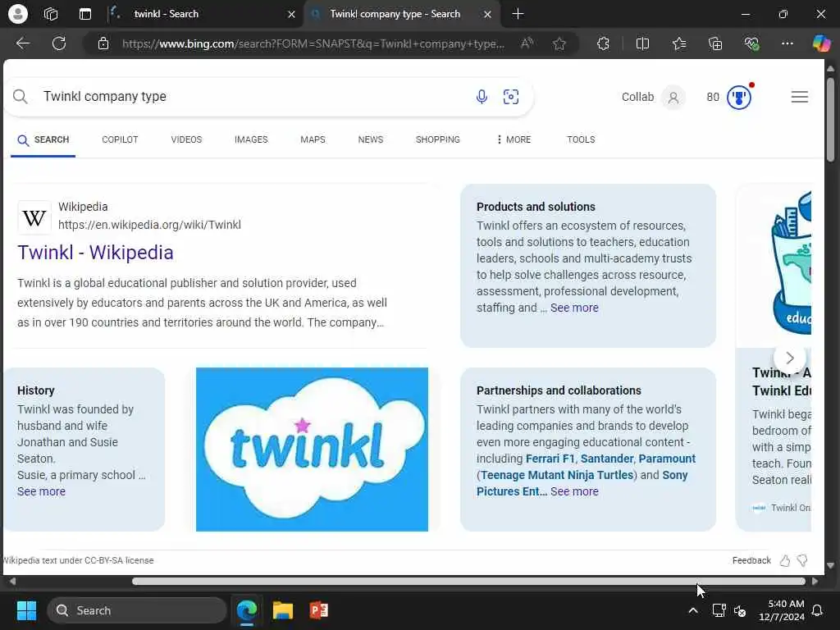This screenshot has width=840, height=630.
Task: Toggle split screen view
Action: (x=642, y=43)
